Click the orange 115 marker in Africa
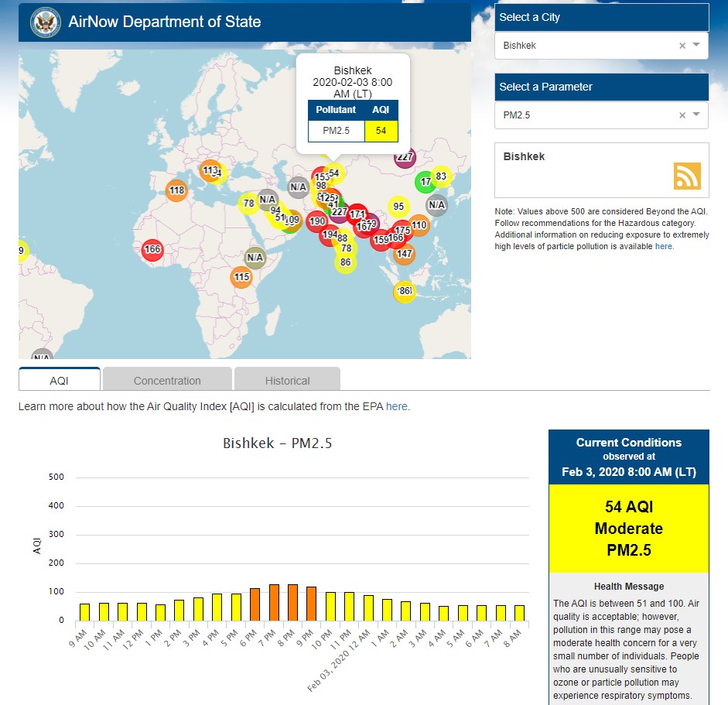 (241, 277)
